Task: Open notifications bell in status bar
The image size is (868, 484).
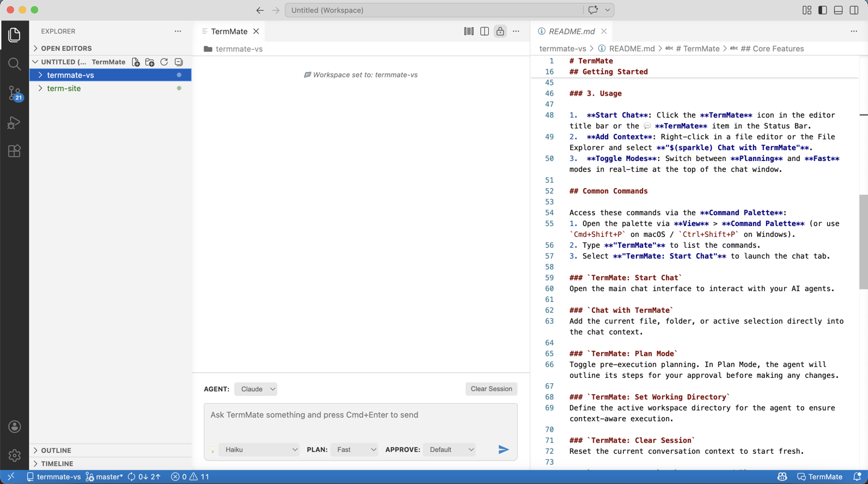Action: 857,477
